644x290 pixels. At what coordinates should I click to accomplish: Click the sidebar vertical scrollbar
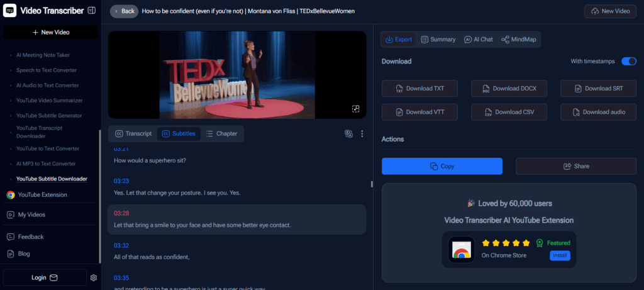[x=99, y=196]
